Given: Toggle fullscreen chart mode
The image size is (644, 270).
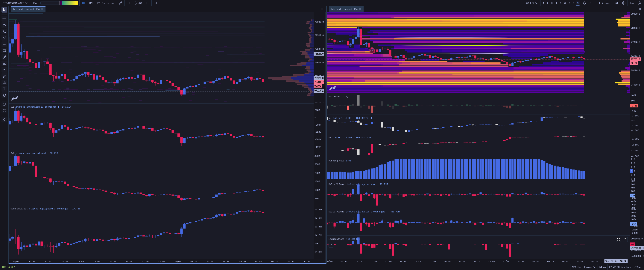Looking at the screenshot, I should [148, 3].
